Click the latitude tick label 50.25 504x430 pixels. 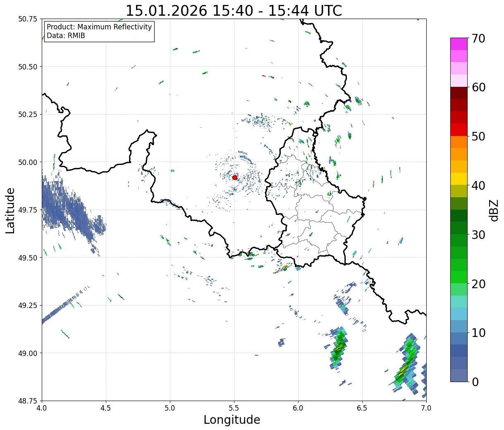(x=28, y=115)
